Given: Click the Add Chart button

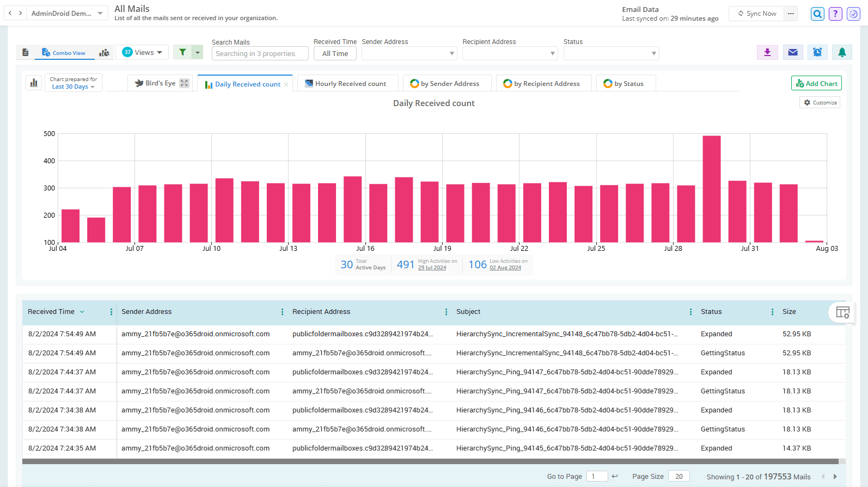Looking at the screenshot, I should pyautogui.click(x=816, y=83).
